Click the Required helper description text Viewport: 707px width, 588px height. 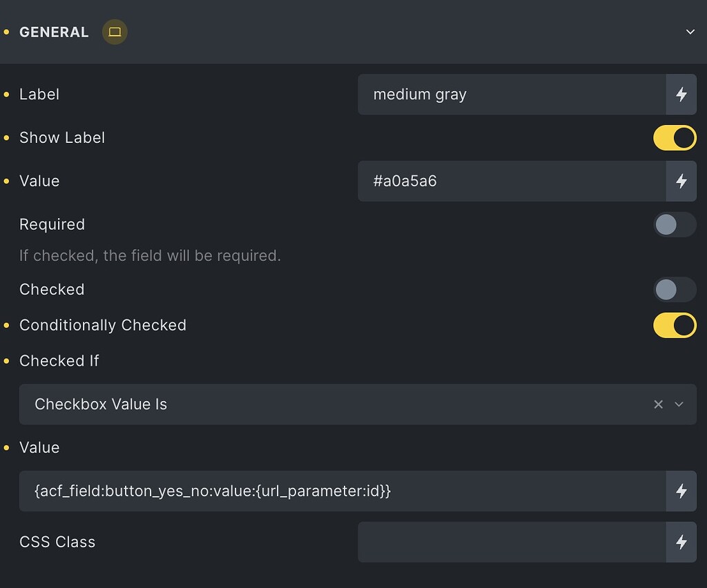pyautogui.click(x=149, y=255)
